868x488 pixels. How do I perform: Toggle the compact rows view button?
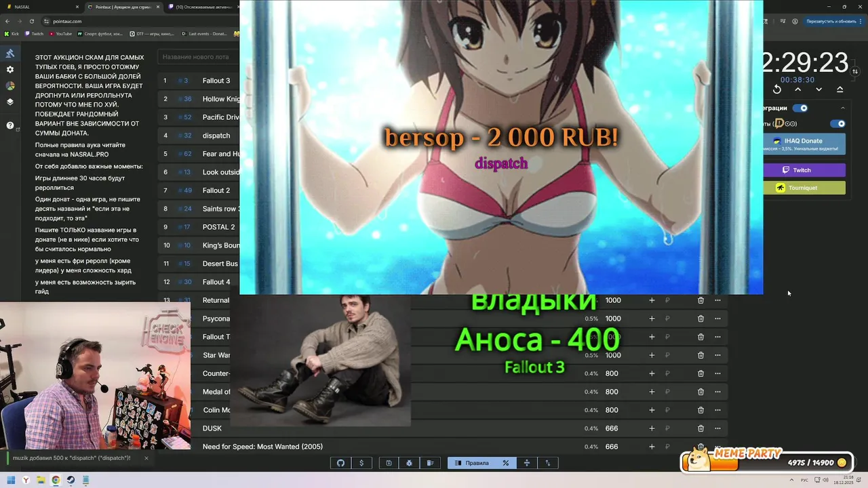click(527, 463)
